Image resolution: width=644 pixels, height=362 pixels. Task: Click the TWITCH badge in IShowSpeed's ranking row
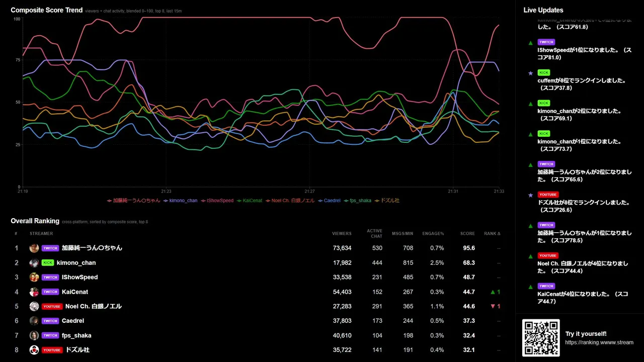click(x=50, y=277)
